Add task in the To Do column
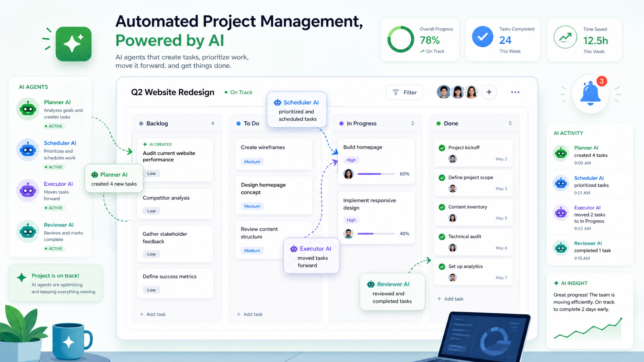 coord(250,314)
